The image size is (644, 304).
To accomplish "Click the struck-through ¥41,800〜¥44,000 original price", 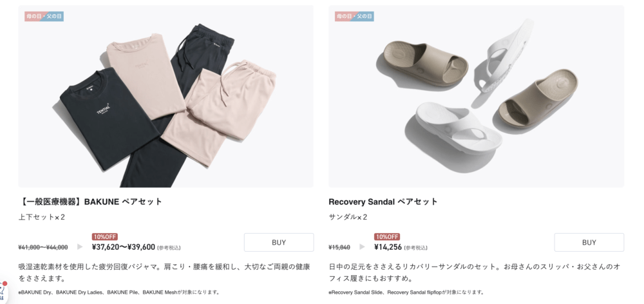I will point(43,247).
